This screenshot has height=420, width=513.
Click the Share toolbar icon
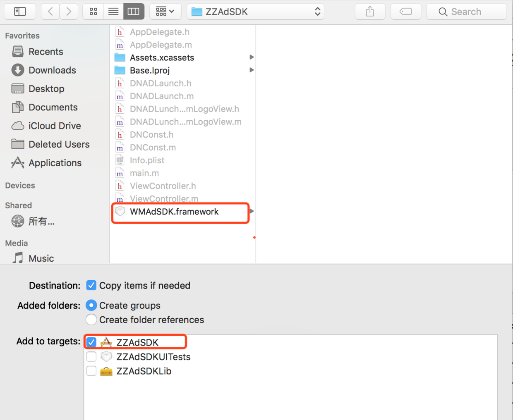(x=370, y=12)
